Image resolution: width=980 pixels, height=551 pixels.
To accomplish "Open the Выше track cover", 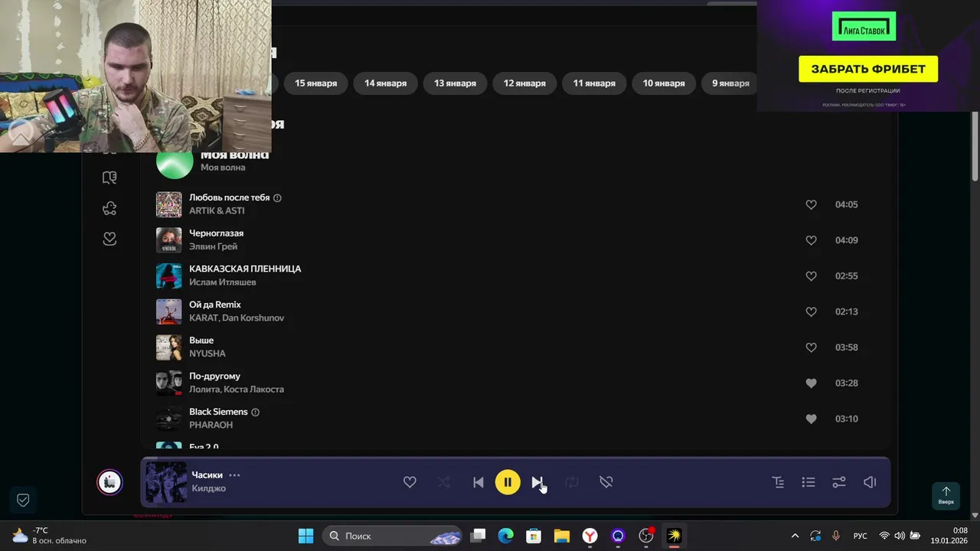I will click(169, 347).
